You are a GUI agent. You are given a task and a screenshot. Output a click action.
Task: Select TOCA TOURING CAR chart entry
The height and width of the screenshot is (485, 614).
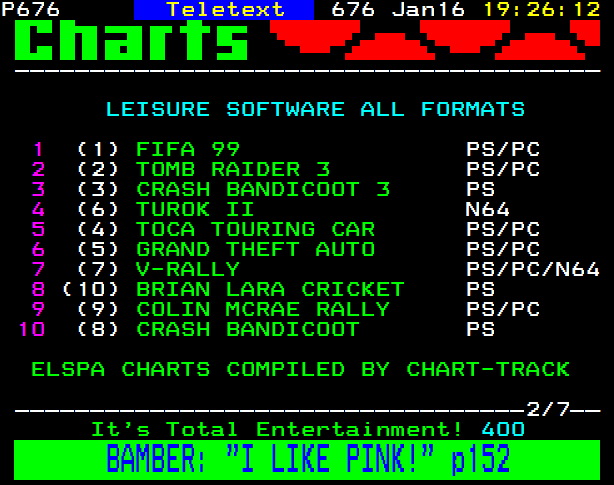click(x=255, y=229)
